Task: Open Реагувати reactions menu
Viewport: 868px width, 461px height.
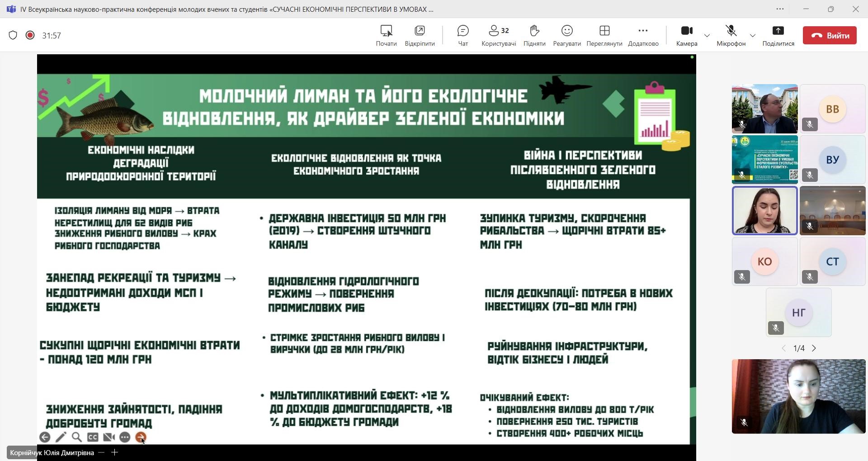Action: coord(566,35)
